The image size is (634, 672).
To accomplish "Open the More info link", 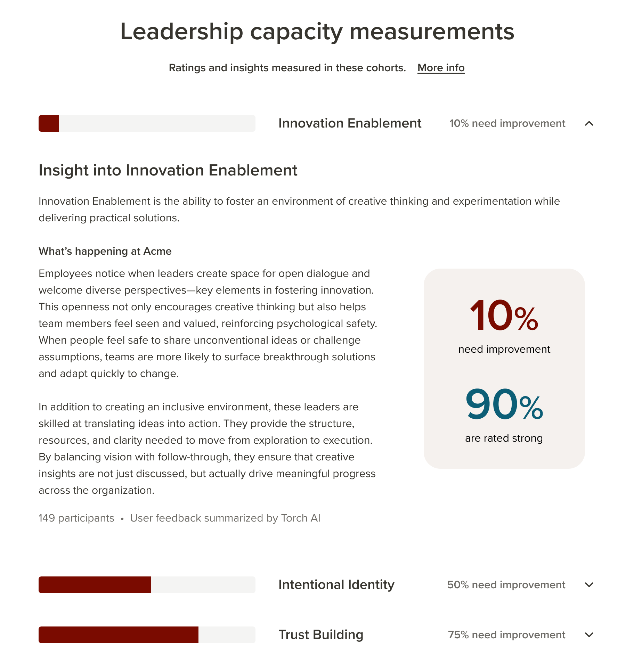I will tap(441, 68).
